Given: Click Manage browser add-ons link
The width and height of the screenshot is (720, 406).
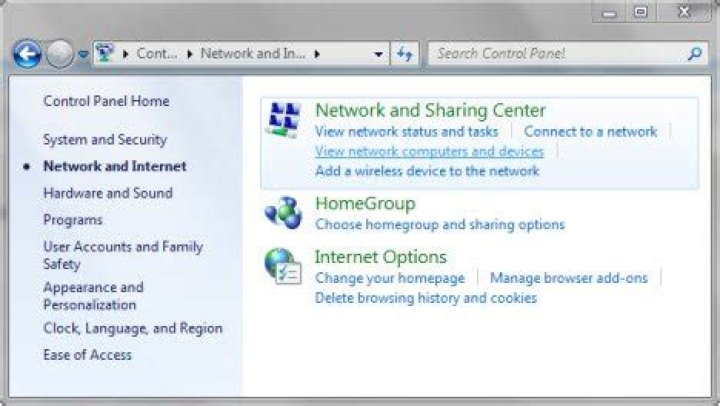Looking at the screenshot, I should [x=568, y=278].
